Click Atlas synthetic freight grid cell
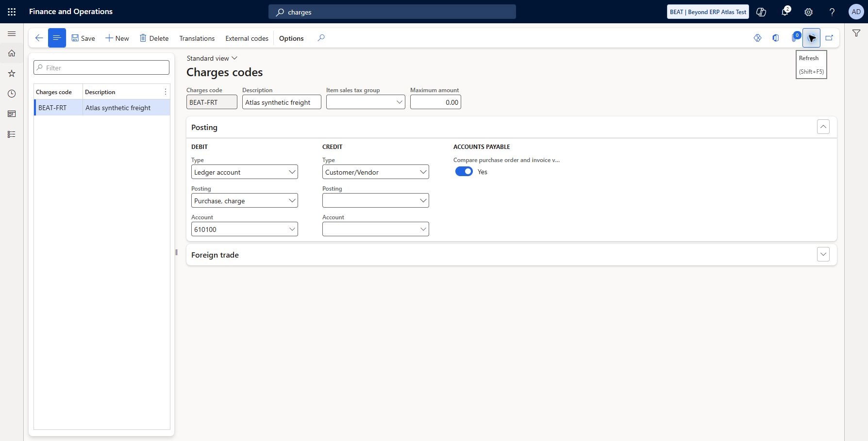Image resolution: width=868 pixels, height=441 pixels. coord(126,108)
